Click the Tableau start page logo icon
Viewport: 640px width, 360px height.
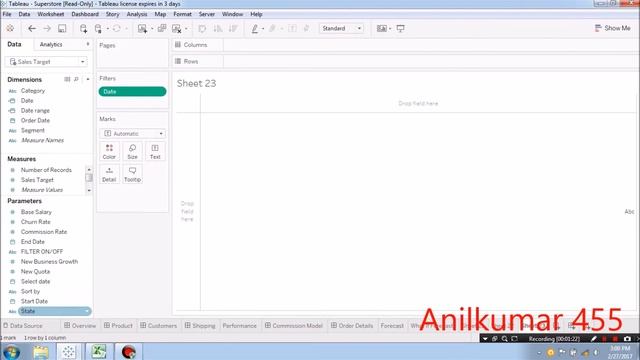pos(10,28)
